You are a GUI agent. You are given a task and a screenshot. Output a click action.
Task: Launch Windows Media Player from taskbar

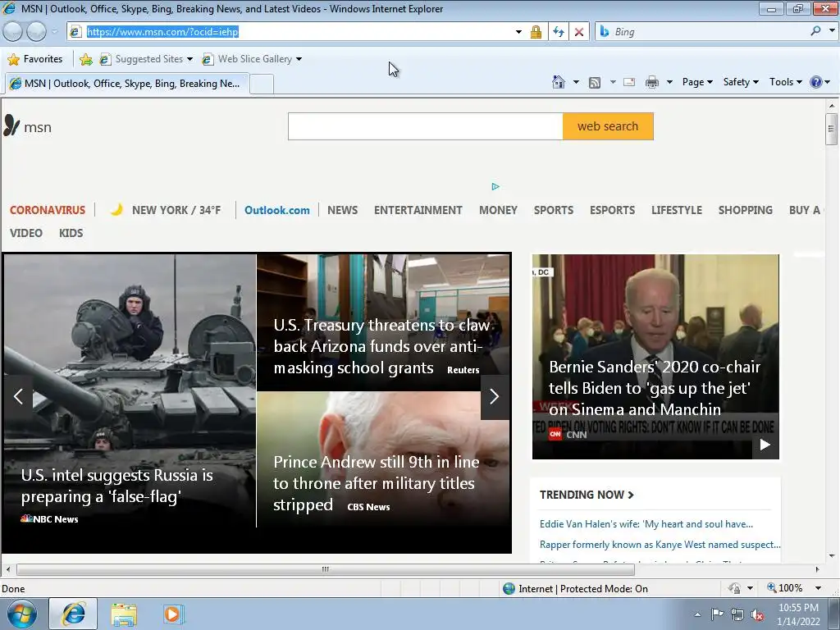pyautogui.click(x=173, y=614)
